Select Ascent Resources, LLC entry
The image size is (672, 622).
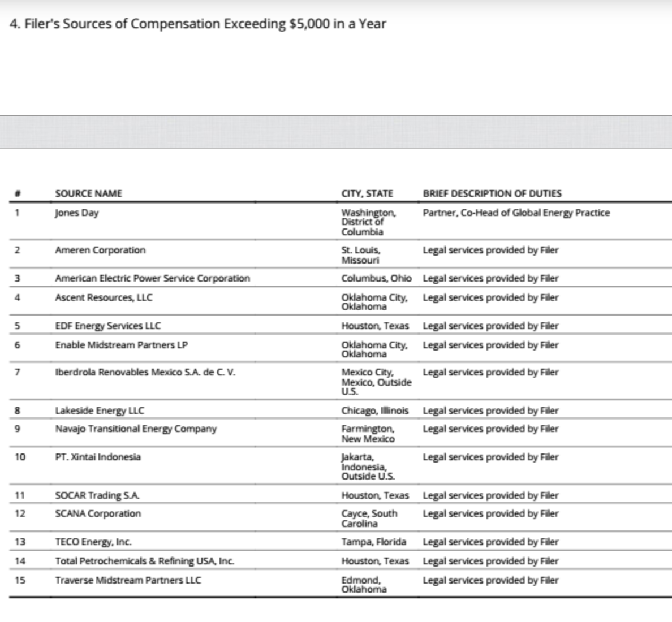[104, 298]
